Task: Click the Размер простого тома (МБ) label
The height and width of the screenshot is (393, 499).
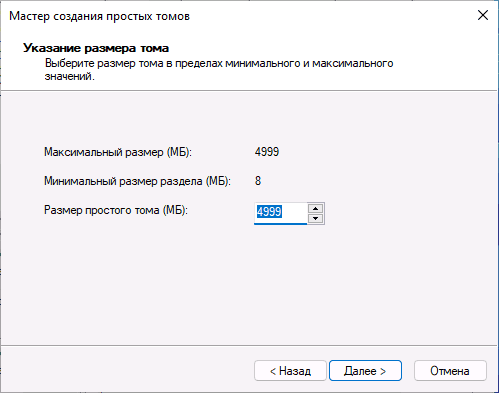Action: pyautogui.click(x=116, y=210)
